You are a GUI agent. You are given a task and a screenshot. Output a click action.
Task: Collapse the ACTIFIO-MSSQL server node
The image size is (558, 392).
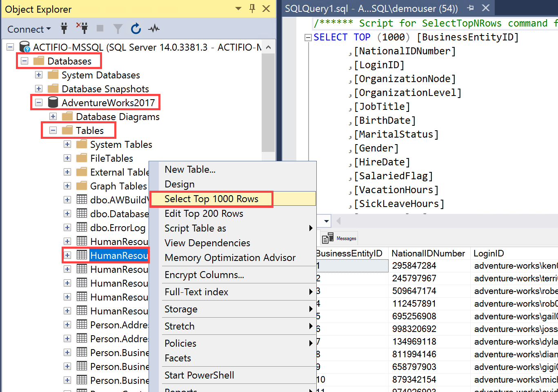pyautogui.click(x=10, y=47)
